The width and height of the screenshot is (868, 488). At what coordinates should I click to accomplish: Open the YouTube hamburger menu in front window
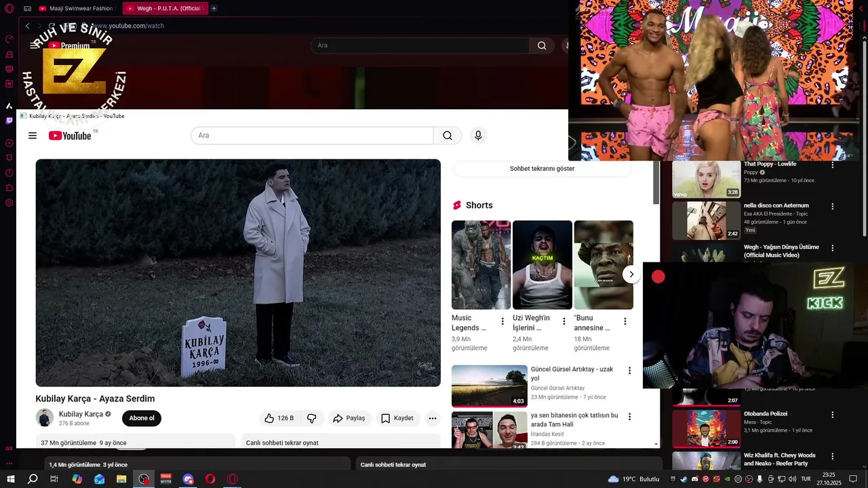pyautogui.click(x=33, y=136)
